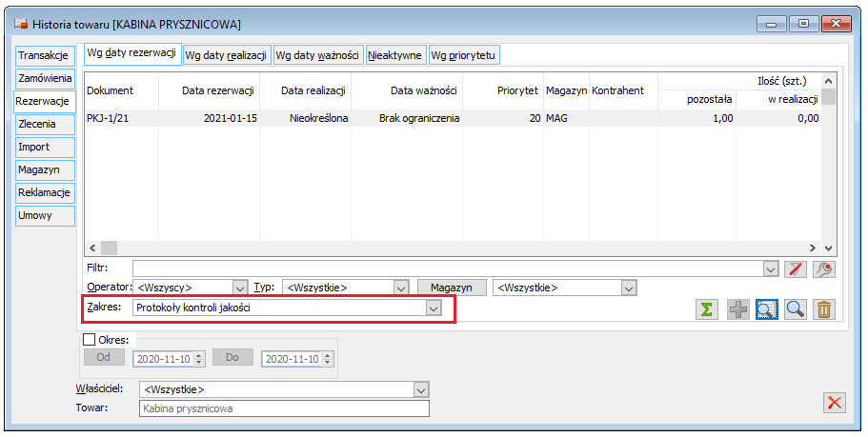Click the red X close button

pos(835,403)
